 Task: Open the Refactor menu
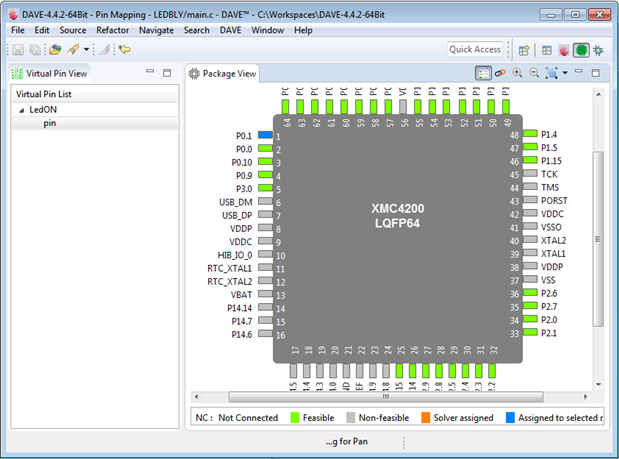tap(112, 30)
